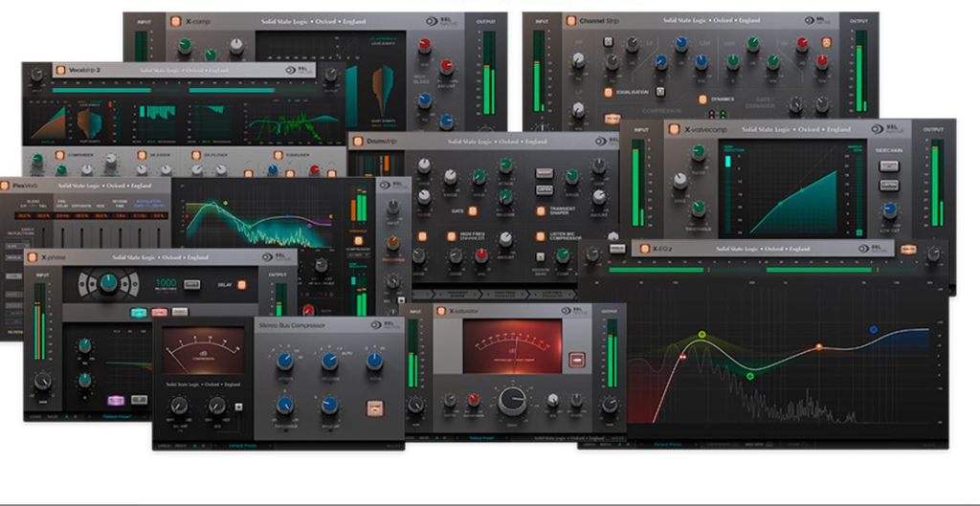Click SSL Native logo in Drumstrip header
Screen dimensions: 980x506
point(606,142)
